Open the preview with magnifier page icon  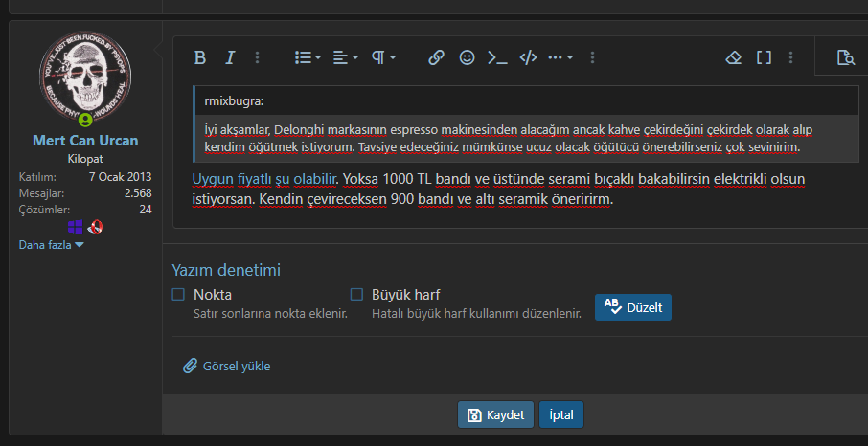846,57
